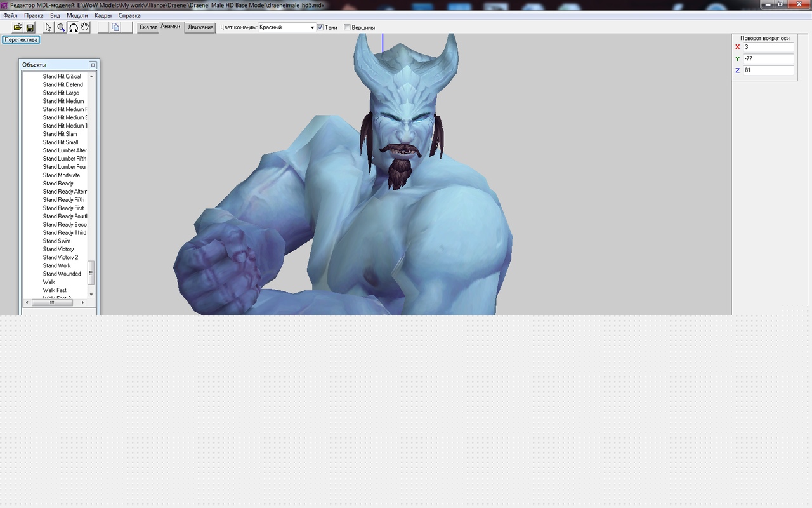
Task: Select the "Stand Victory 2" animation
Action: point(61,258)
